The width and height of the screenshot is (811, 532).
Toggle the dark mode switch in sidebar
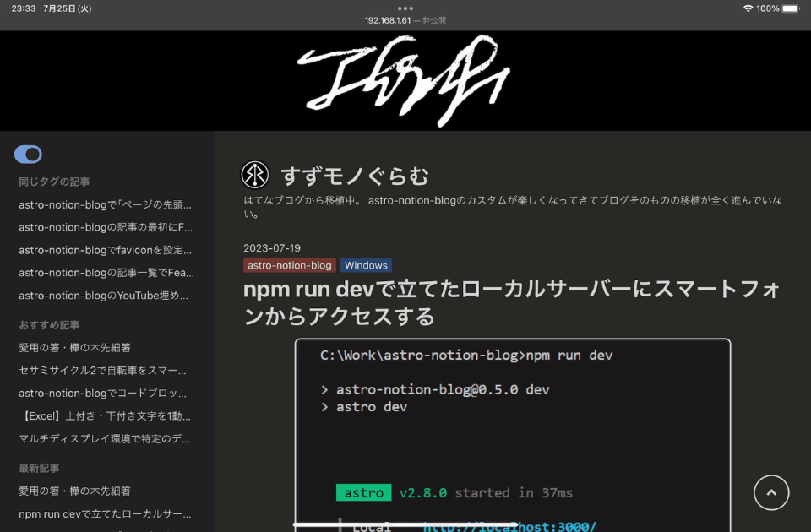28,154
